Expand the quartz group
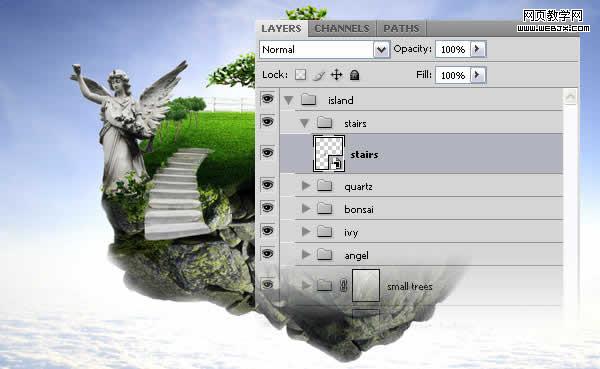This screenshot has width=600, height=369. (306, 186)
